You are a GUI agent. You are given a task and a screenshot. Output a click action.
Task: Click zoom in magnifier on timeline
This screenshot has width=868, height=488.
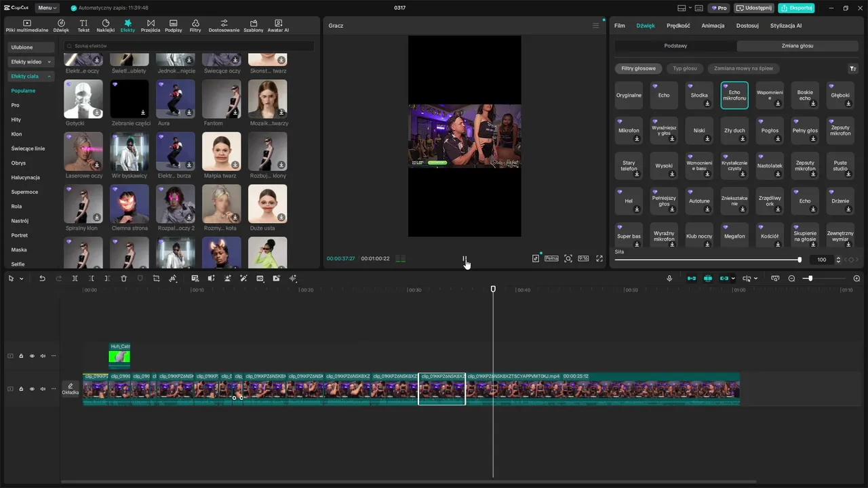coord(856,279)
